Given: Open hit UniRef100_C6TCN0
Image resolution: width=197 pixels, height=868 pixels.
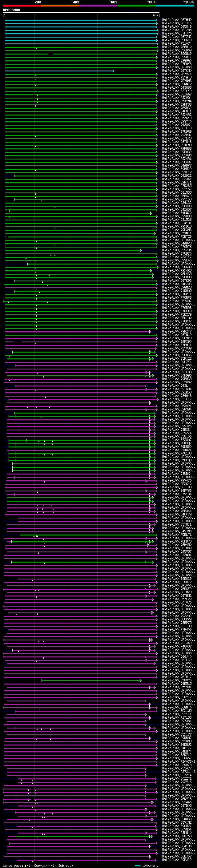Looking at the screenshot, I should pos(177,71).
